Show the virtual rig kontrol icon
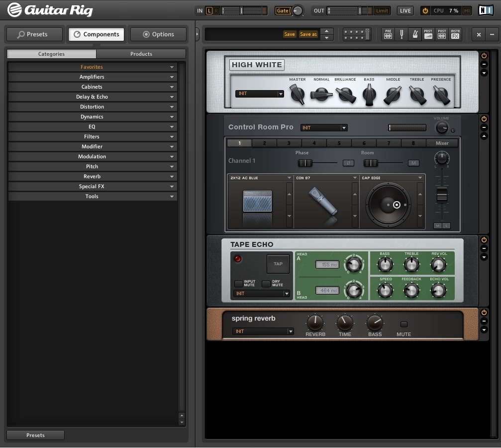This screenshot has height=448, width=501. point(357,34)
